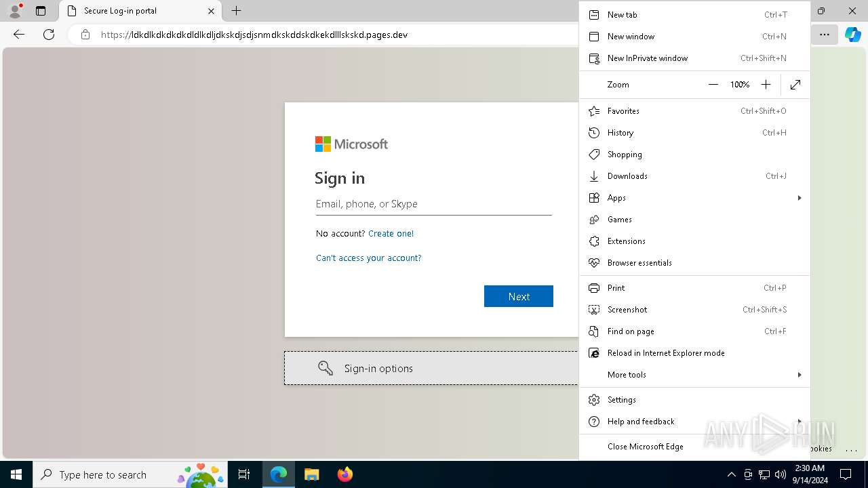This screenshot has height=488, width=868.
Task: Click the taskbar search box
Action: click(130, 474)
